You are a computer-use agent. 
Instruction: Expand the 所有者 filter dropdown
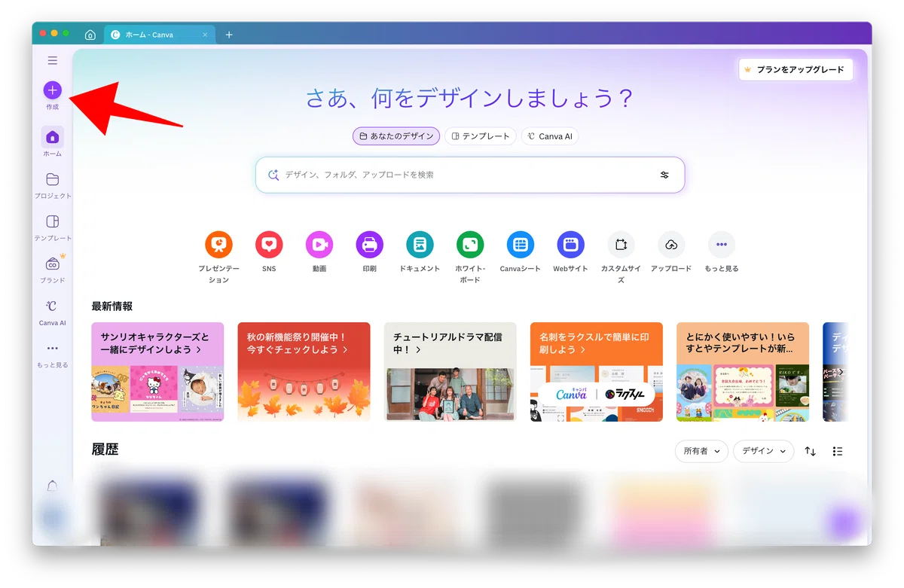click(701, 451)
